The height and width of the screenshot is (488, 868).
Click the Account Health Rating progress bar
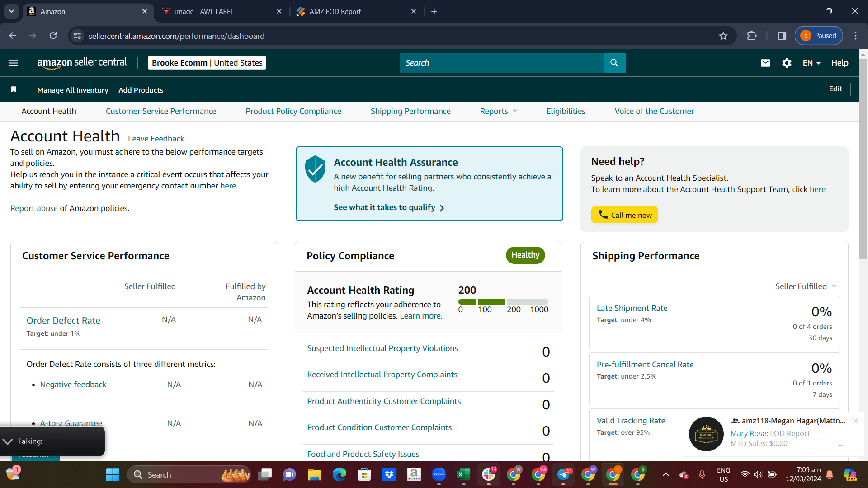pos(503,302)
